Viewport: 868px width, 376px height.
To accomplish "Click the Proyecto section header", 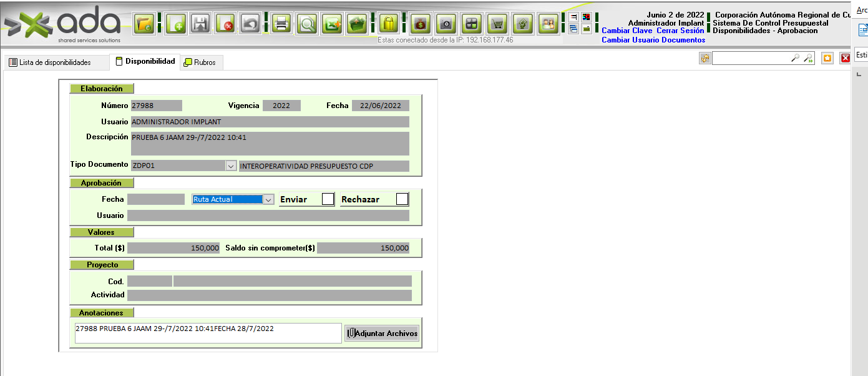I will click(x=102, y=265).
